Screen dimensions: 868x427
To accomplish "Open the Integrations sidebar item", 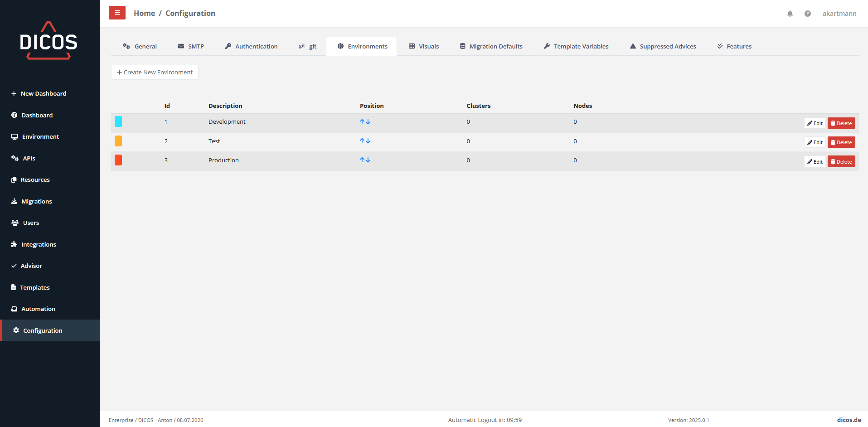I will pos(39,244).
